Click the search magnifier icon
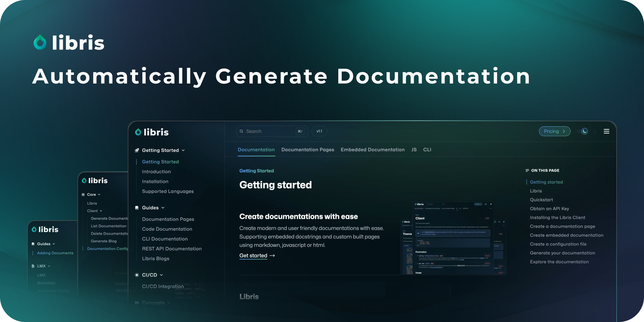 coord(242,131)
